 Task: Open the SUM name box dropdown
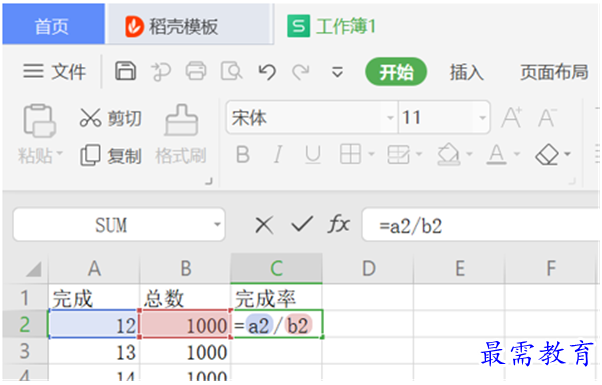[x=217, y=225]
